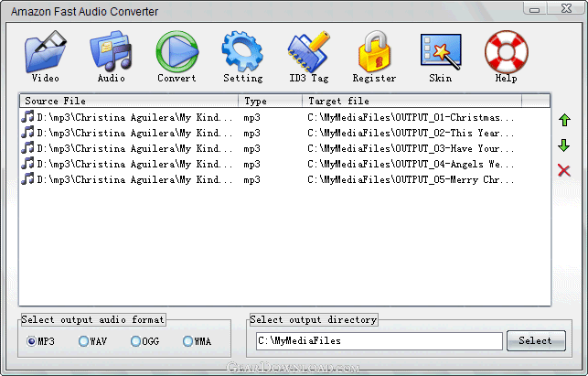
Task: Click mp3 type cell of OUTPUT_01 row
Action: point(252,118)
